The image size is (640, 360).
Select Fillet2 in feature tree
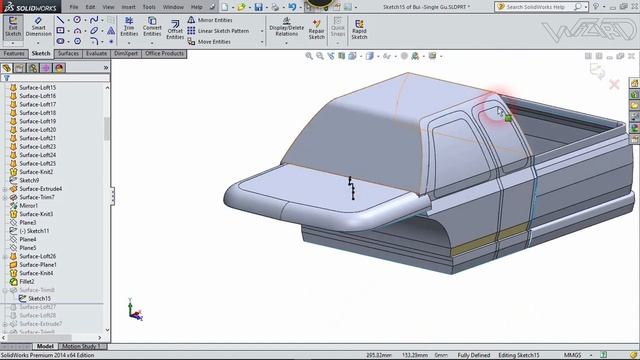click(22, 282)
